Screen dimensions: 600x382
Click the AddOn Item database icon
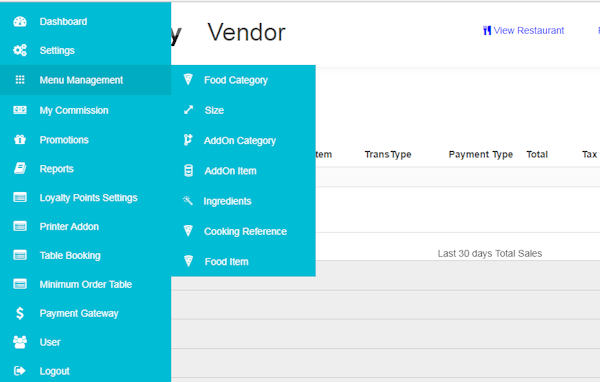[x=188, y=170]
